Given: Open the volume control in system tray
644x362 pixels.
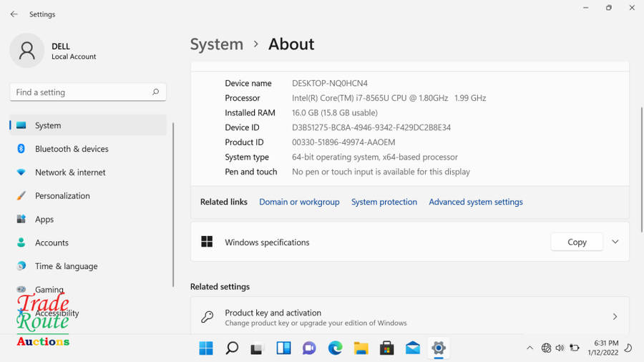Looking at the screenshot, I should [560, 348].
